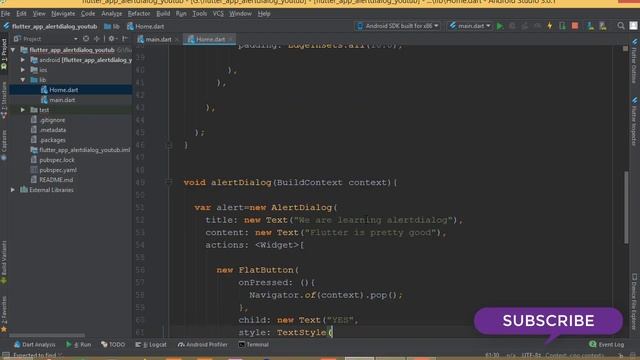Viewport: 640px width, 360px height.
Task: Open the Tools menu
Action: [200, 13]
